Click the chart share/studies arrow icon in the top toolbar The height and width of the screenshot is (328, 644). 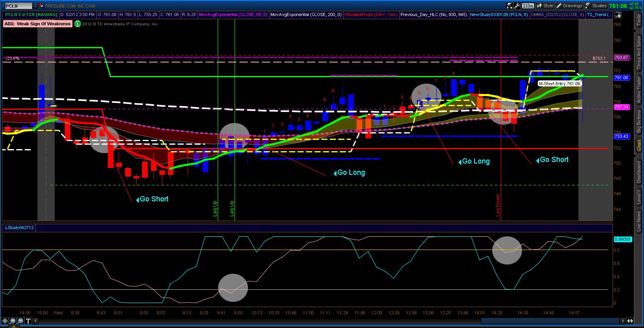[x=509, y=6]
